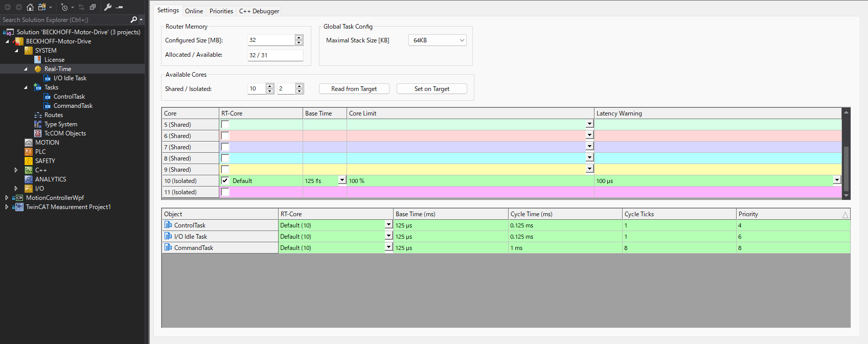The height and width of the screenshot is (344, 868).
Task: Enable RT-Core checkbox for core 11 (Isolated)
Action: pos(225,192)
